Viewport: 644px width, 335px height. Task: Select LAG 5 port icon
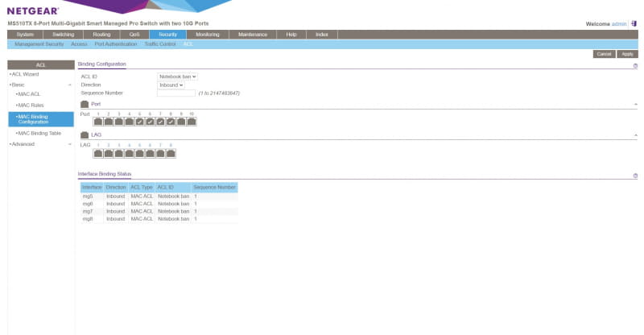139,154
